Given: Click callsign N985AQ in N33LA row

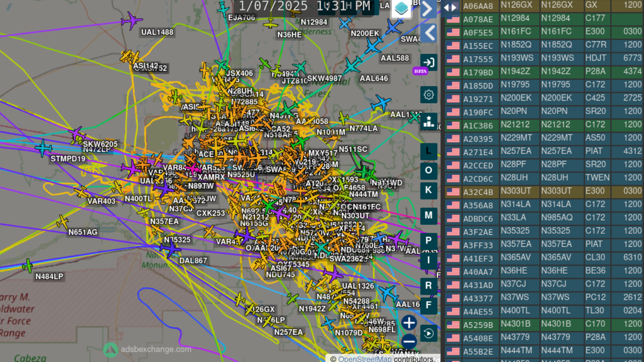Looking at the screenshot, I should click(556, 217).
